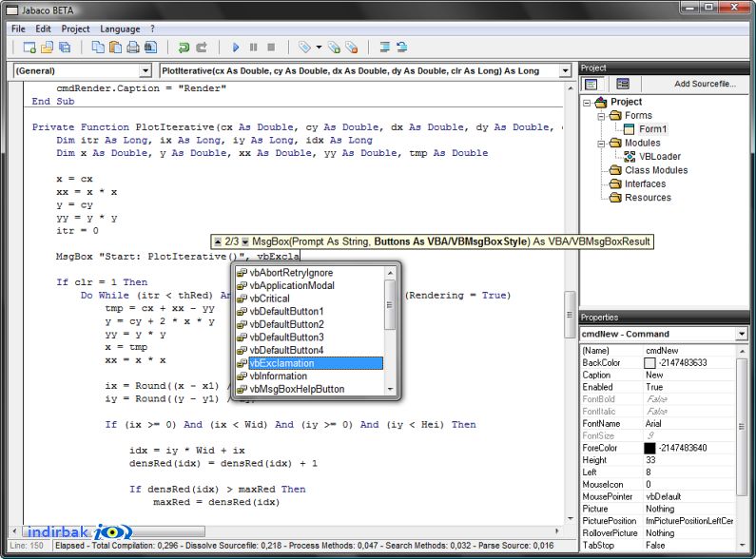Start the program with the Run icon
The height and width of the screenshot is (559, 756).
click(236, 48)
